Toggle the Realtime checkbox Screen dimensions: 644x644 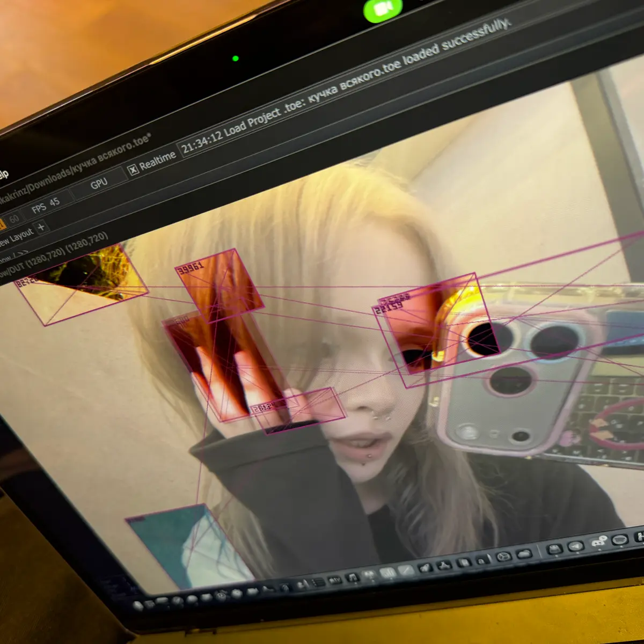pos(133,170)
